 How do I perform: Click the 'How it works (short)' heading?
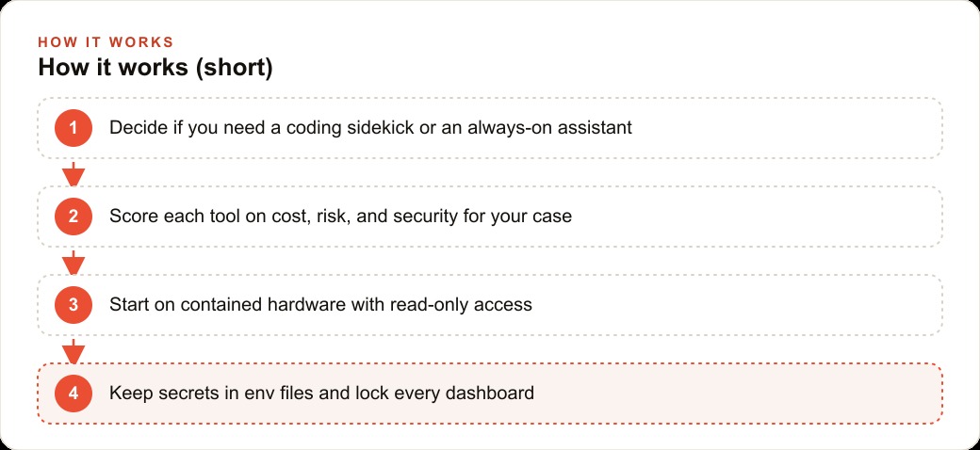pos(155,68)
